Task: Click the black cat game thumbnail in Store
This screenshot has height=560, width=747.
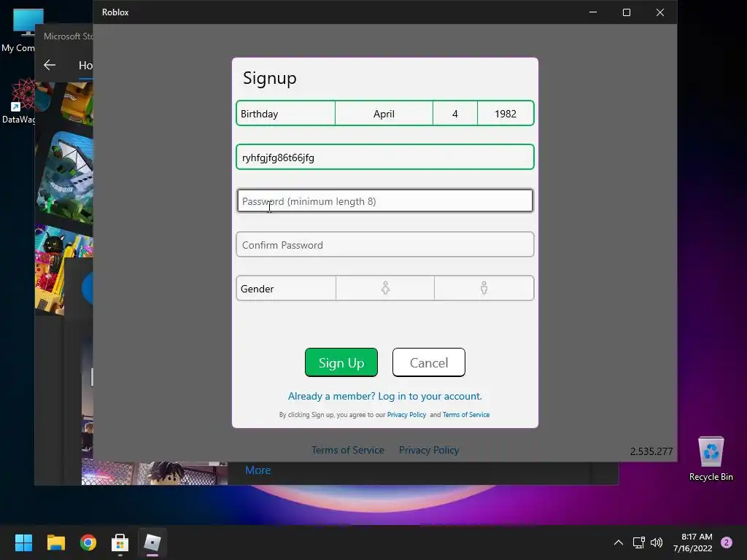Action: (64, 269)
